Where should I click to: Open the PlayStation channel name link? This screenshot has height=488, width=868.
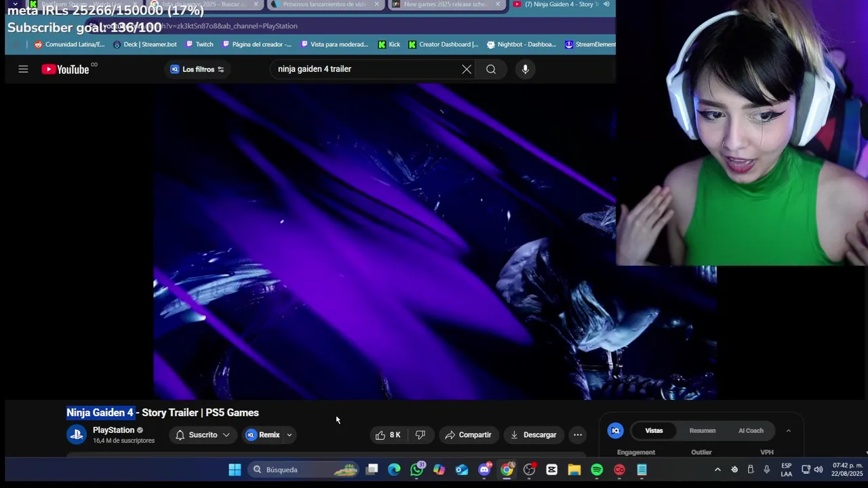click(113, 430)
